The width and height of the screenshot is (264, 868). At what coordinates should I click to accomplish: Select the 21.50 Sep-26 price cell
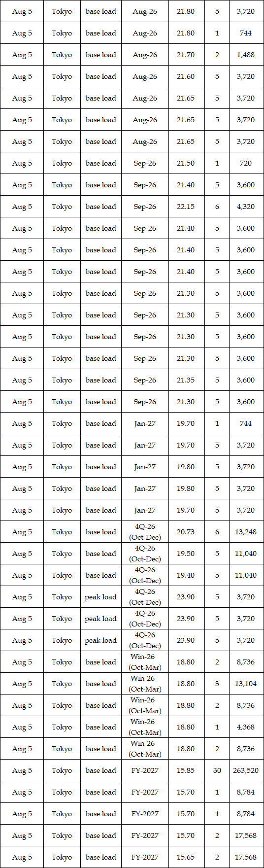[x=186, y=163]
